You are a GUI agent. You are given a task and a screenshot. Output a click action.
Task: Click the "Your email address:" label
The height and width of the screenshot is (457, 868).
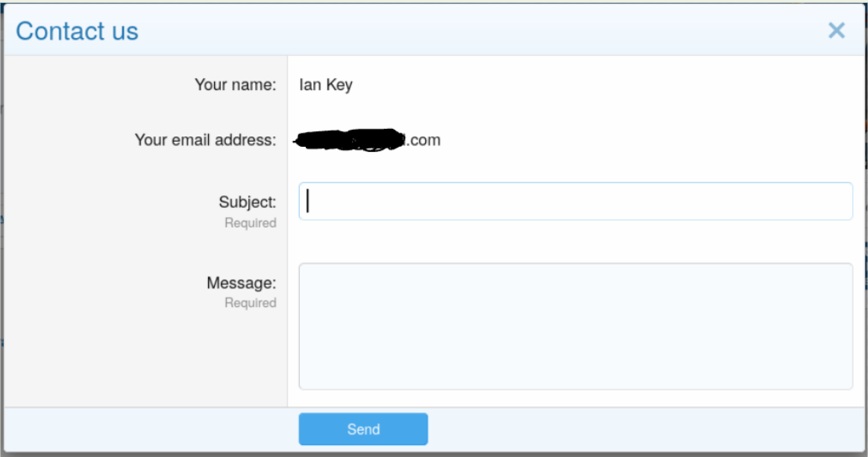coord(205,139)
